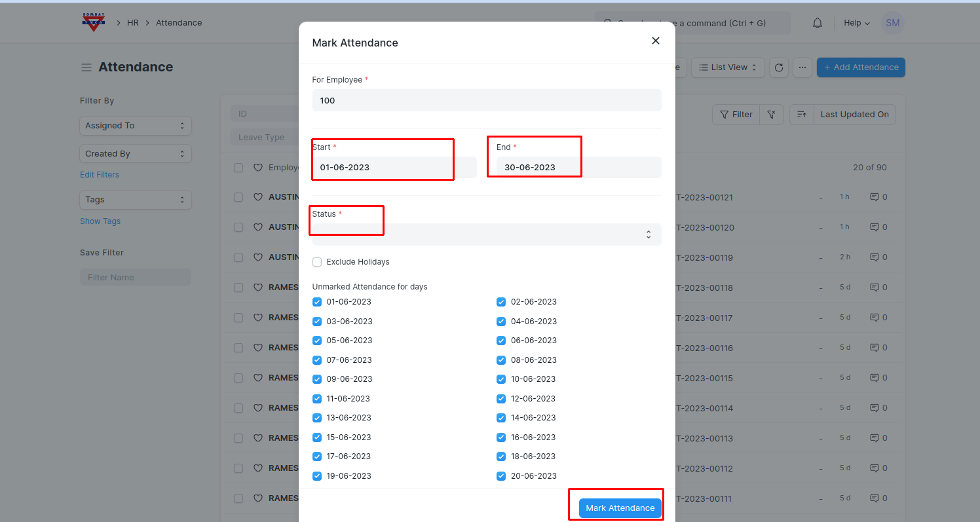
Task: Expand the Assigned To filter dropdown
Action: click(x=136, y=126)
